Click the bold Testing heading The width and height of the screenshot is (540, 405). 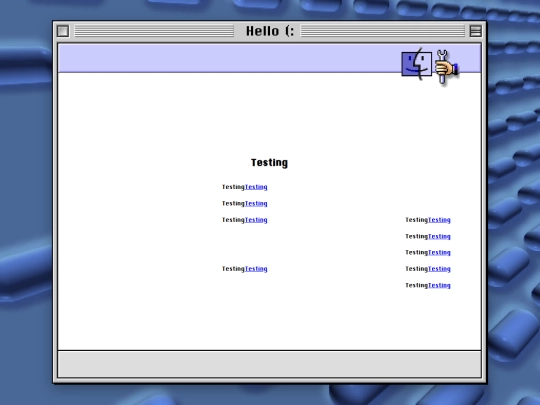click(269, 163)
